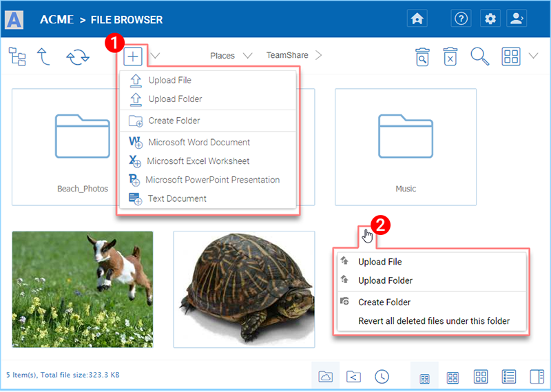Screen dimensions: 551x392
Task: Click the user account icon
Action: (517, 19)
